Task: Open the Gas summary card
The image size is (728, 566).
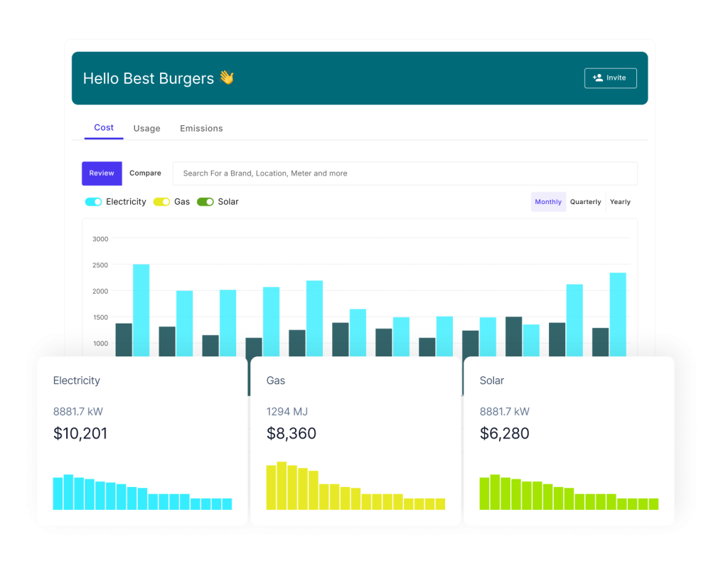Action: (x=355, y=441)
